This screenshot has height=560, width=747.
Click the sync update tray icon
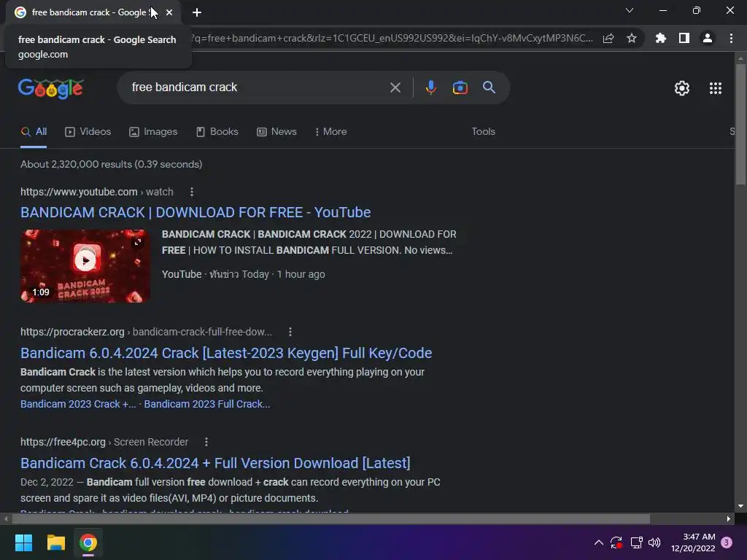click(616, 542)
